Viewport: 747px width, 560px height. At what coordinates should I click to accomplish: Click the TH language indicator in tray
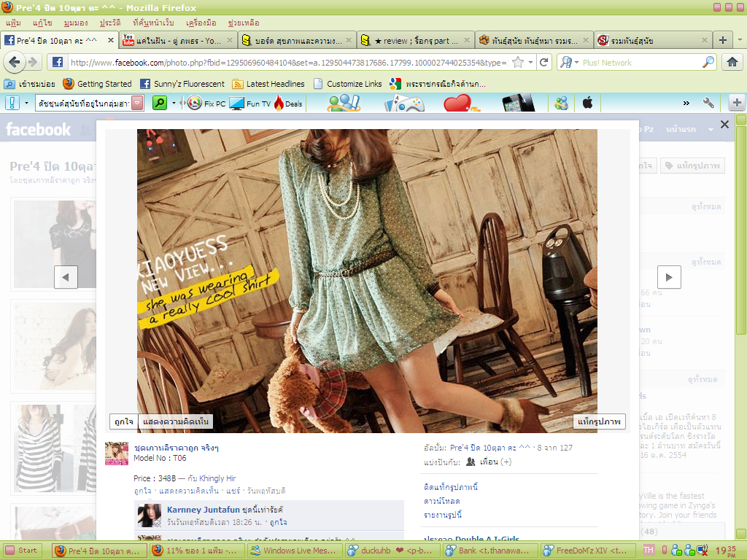coord(649,550)
